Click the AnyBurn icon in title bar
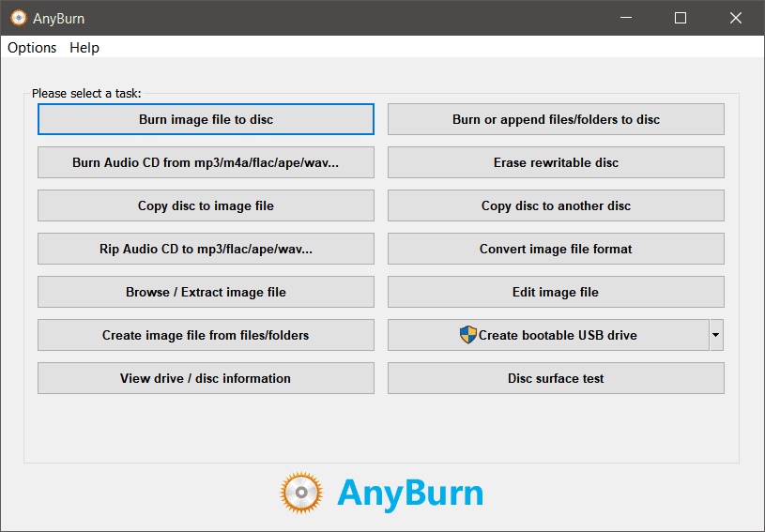This screenshot has height=532, width=765. coord(19,18)
